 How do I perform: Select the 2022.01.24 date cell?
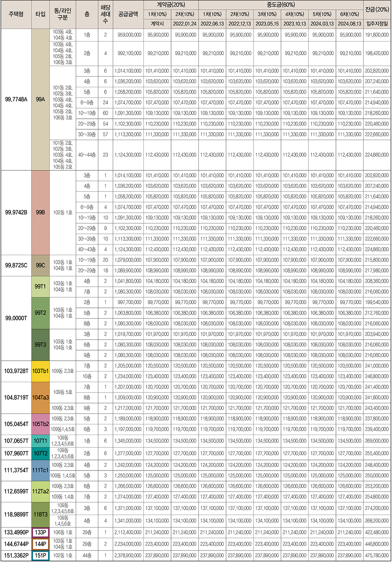click(x=185, y=24)
